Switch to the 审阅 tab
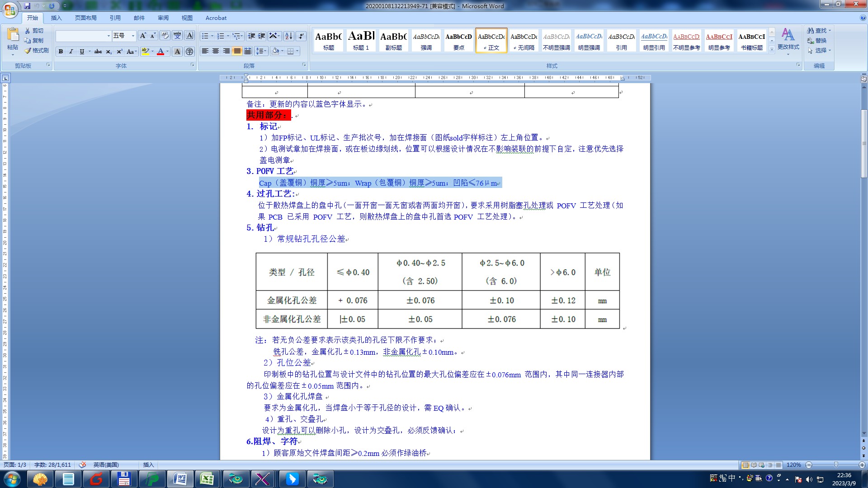 [163, 18]
